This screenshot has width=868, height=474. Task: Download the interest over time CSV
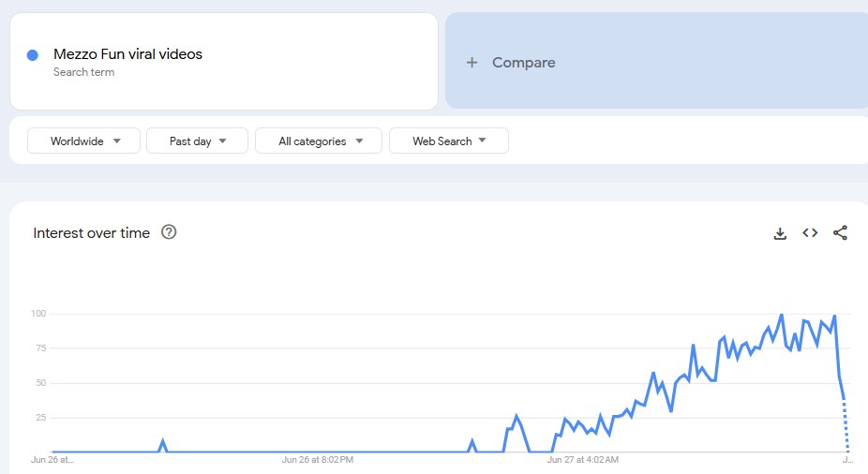point(780,233)
